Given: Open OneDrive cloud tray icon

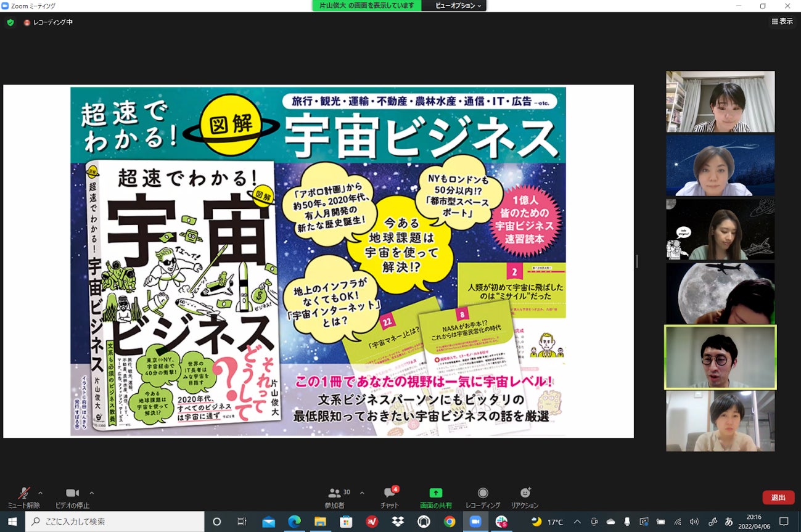Looking at the screenshot, I should pos(610,522).
